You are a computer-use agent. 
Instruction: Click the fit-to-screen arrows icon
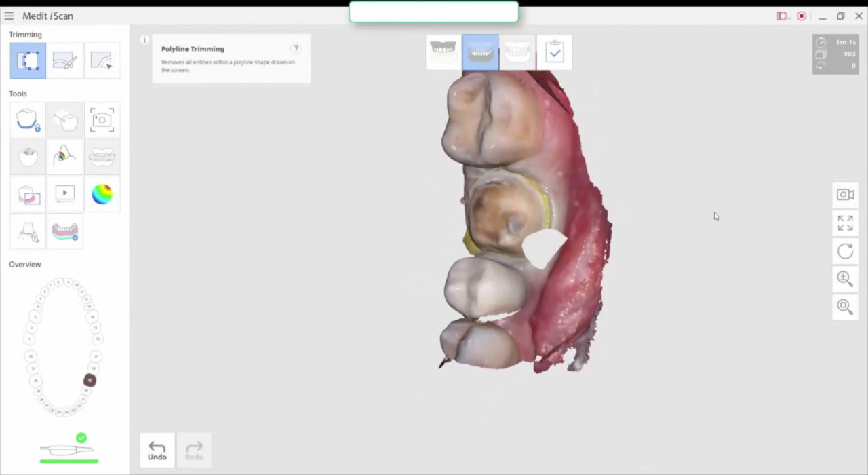(845, 223)
